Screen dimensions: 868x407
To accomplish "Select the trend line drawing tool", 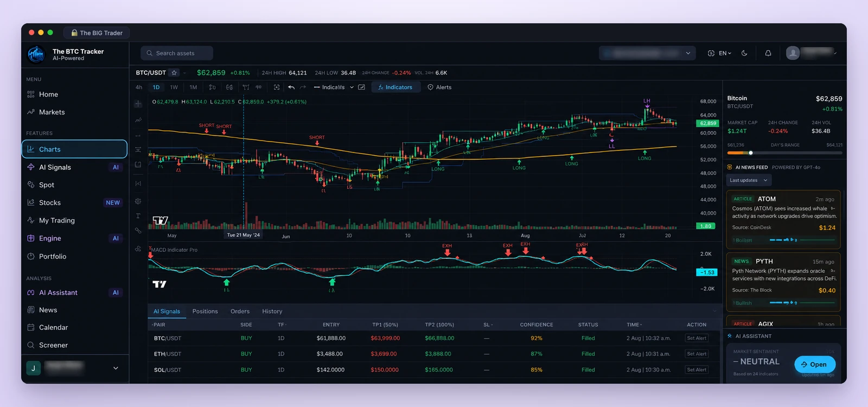I will pyautogui.click(x=138, y=120).
